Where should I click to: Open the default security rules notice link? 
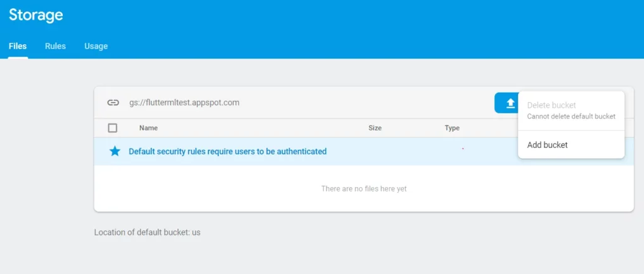(228, 151)
